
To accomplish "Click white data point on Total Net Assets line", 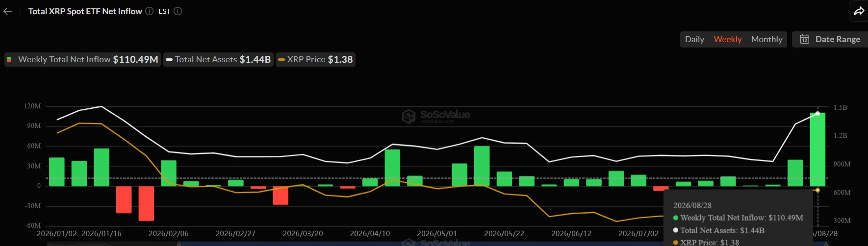I will tap(817, 114).
